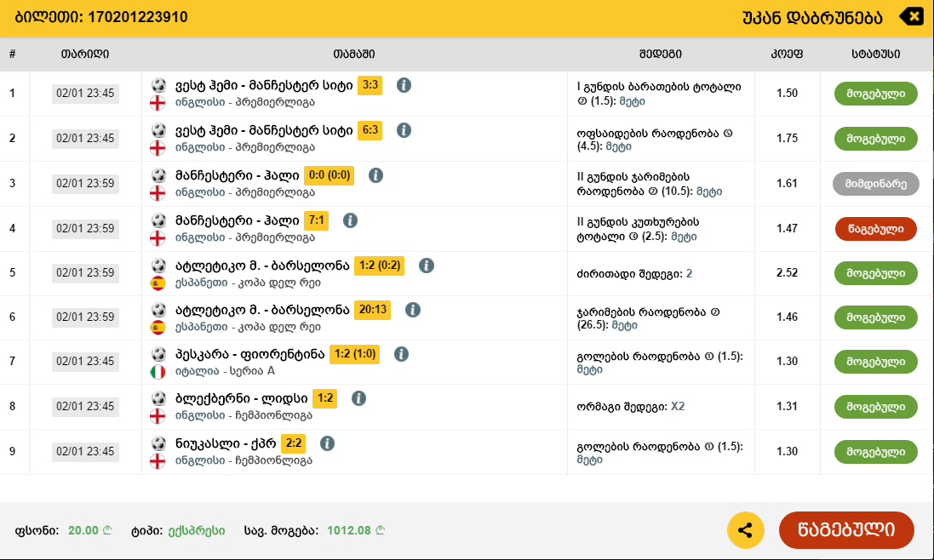This screenshot has height=560, width=934.
Task: Click score badge 6:3 in row 2
Action: [370, 130]
